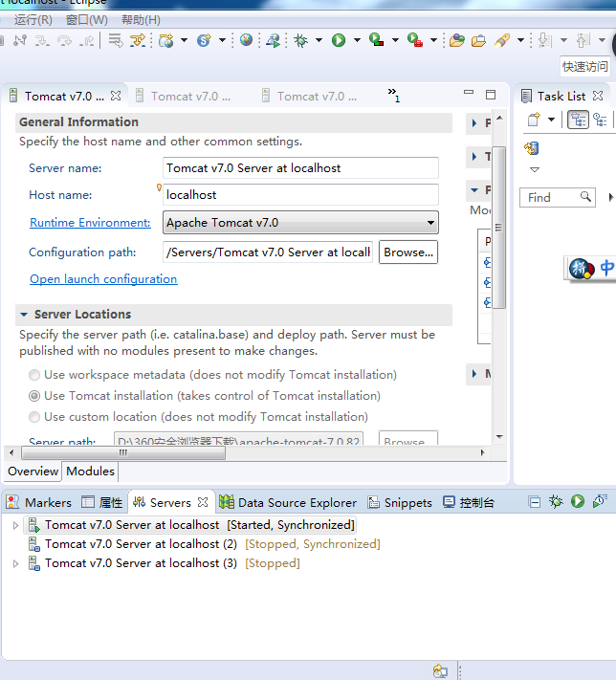616x680 pixels.
Task: Select Use Tomcat installation radio button
Action: 34,396
